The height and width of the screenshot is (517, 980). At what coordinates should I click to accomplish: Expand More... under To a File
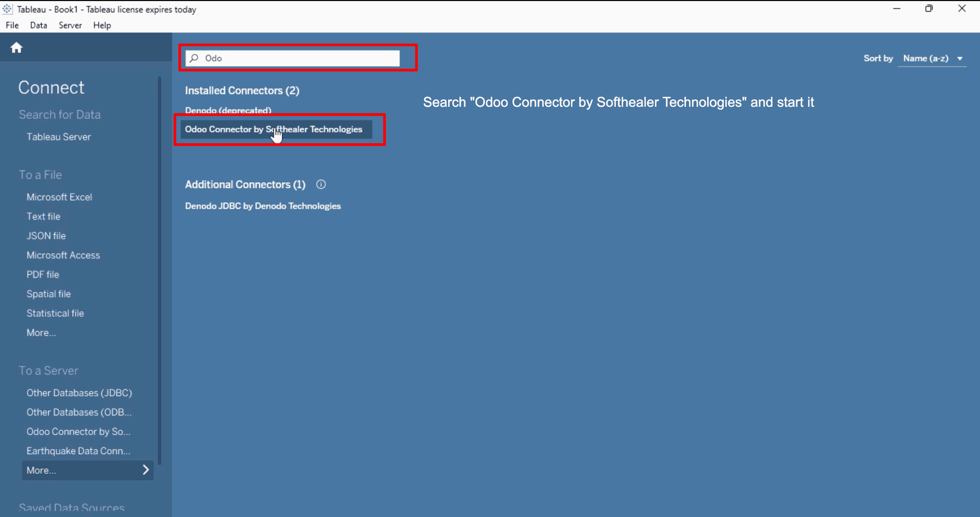(x=41, y=333)
